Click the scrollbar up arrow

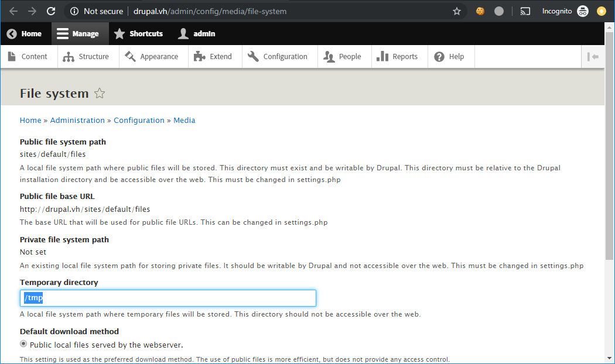pos(609,28)
